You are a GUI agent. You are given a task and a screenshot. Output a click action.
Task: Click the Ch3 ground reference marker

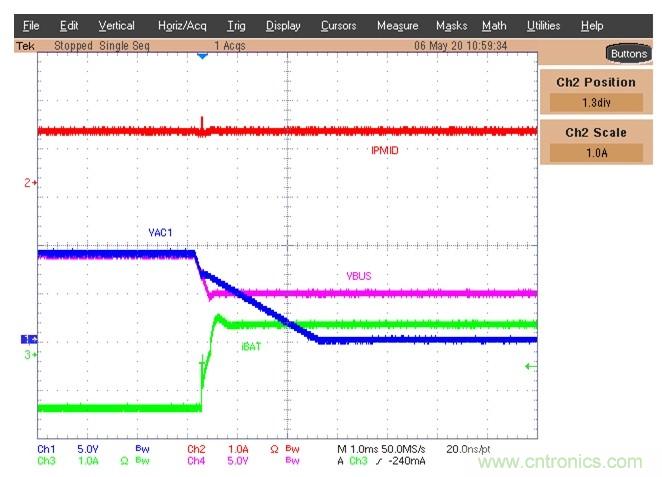pos(30,354)
